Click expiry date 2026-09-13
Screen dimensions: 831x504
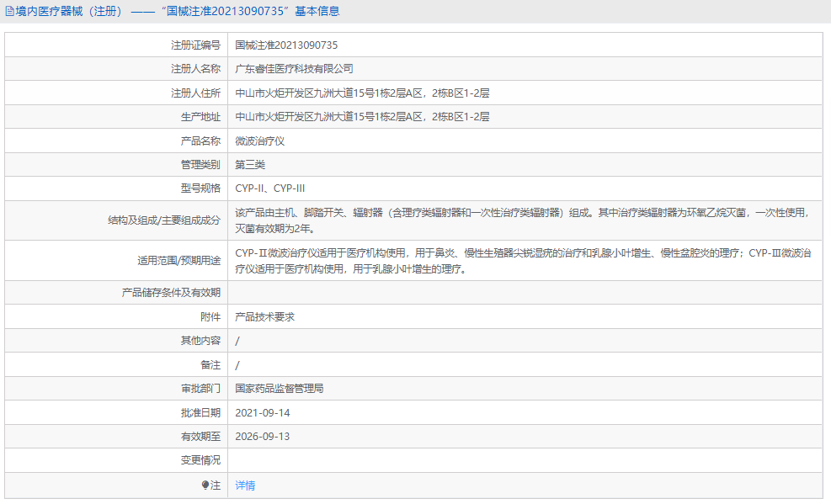click(x=263, y=437)
